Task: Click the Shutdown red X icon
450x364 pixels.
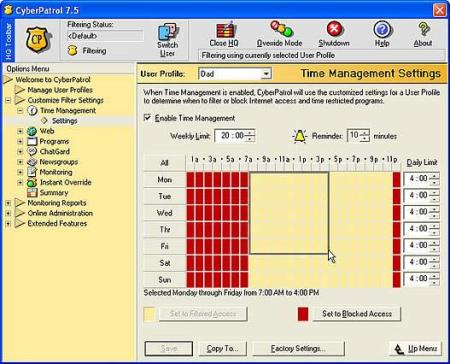Action: [334, 29]
